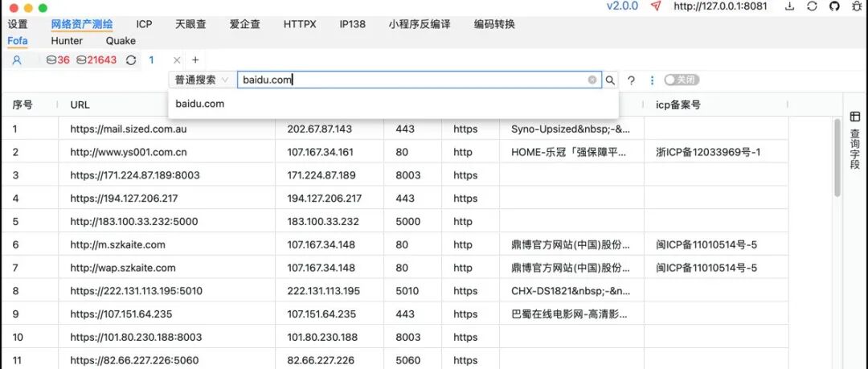Open the 设置 settings menu
Viewport: 868px width, 369px height.
click(x=18, y=24)
